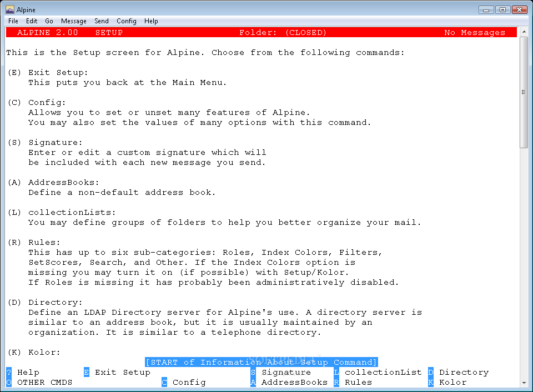533x392 pixels.
Task: Click the Folder: (CLOSED) status text
Action: tap(283, 32)
